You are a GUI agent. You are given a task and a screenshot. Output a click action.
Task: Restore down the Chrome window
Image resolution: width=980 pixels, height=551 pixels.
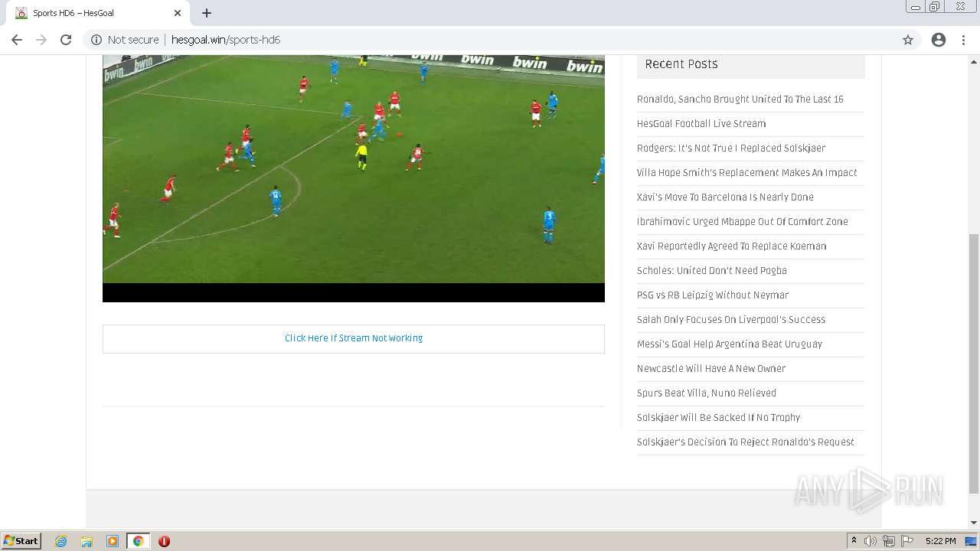coord(935,7)
